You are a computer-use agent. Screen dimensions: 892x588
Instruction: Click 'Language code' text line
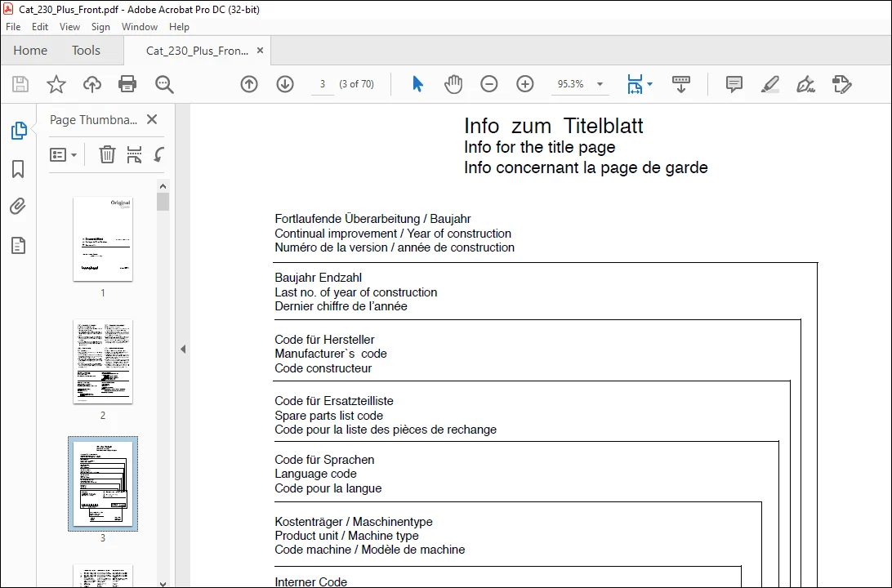[x=316, y=474]
